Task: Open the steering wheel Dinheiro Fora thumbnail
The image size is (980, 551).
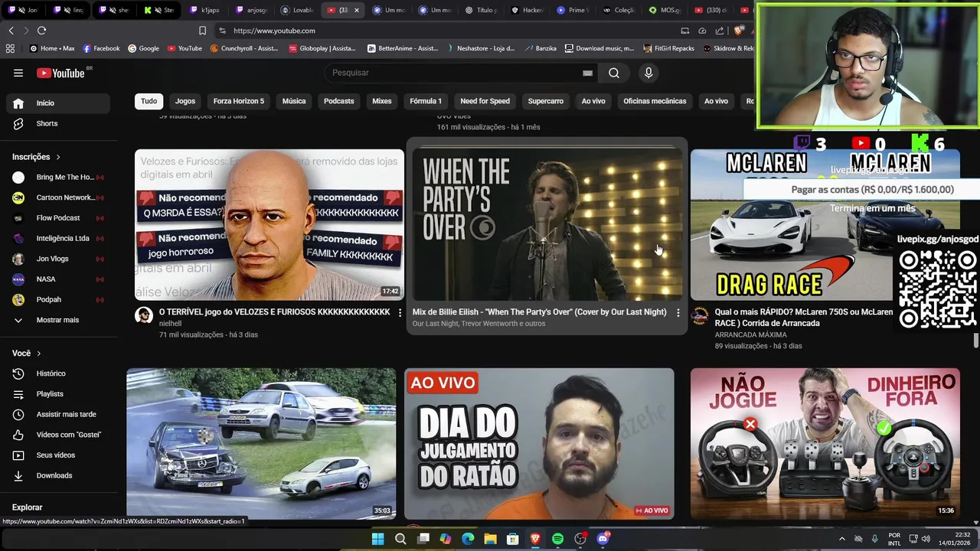Action: point(825,444)
